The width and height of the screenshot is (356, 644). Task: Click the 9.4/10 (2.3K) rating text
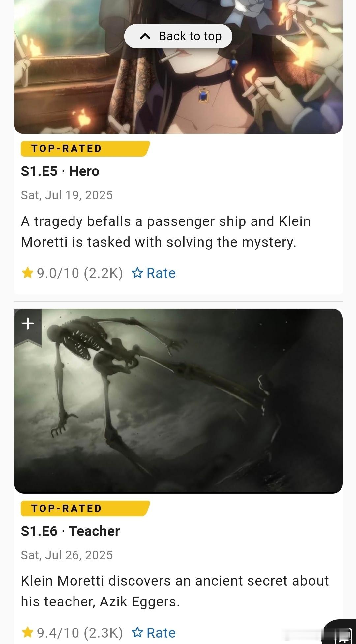click(x=79, y=633)
